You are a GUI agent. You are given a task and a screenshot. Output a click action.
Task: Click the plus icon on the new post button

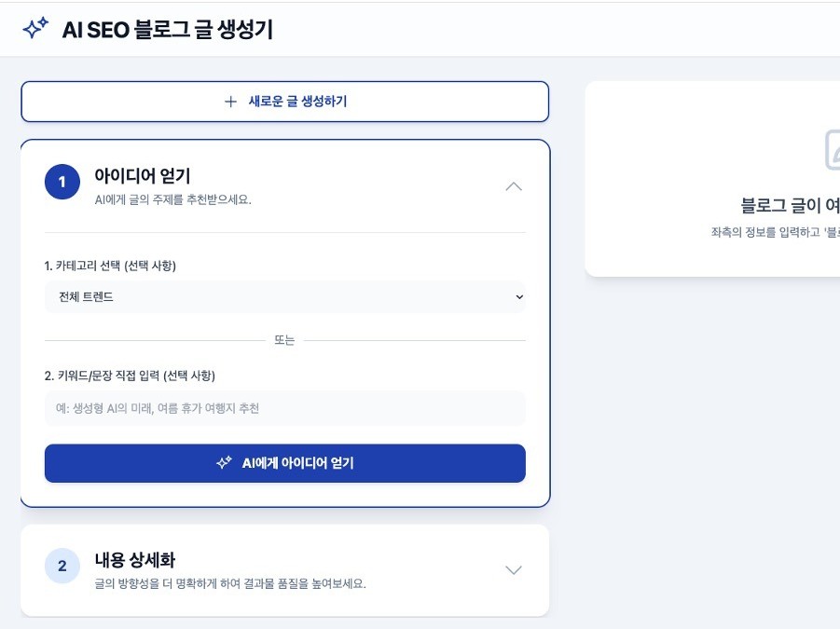tap(229, 101)
